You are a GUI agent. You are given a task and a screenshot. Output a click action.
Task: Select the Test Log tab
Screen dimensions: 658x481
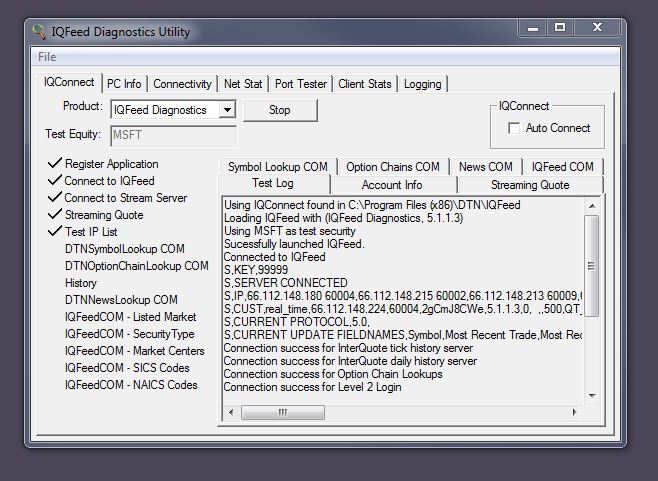click(273, 183)
